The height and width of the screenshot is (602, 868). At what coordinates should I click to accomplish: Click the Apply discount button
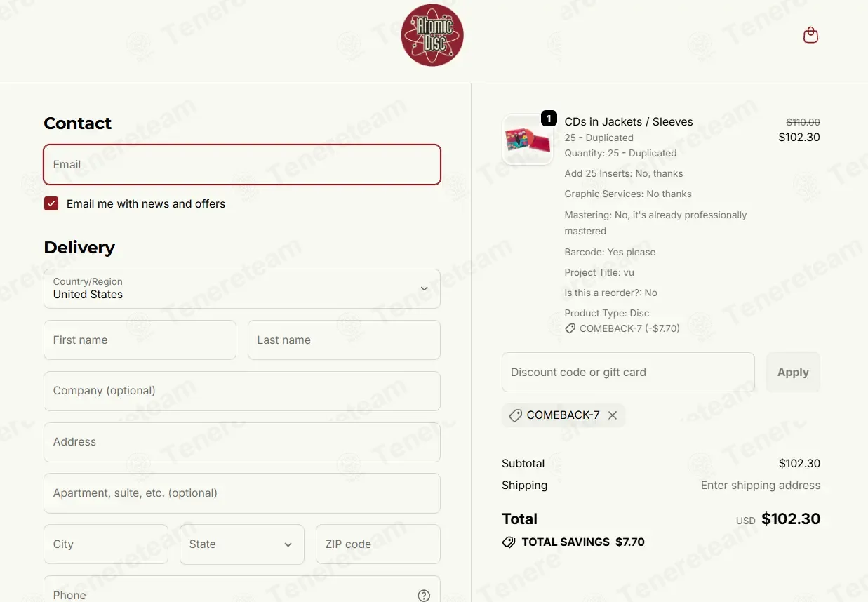[793, 373]
